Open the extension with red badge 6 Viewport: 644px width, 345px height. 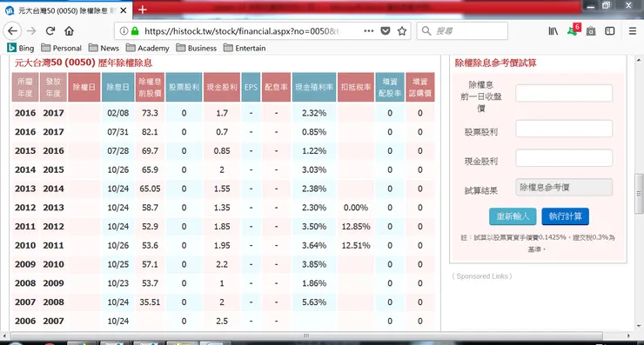point(574,30)
